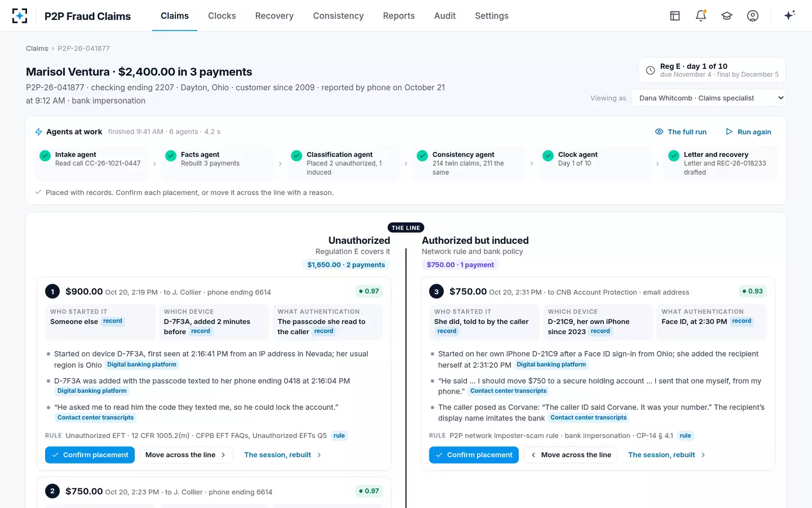The image size is (812, 508).
Task: Click the Letter and recovery check icon
Action: click(674, 156)
